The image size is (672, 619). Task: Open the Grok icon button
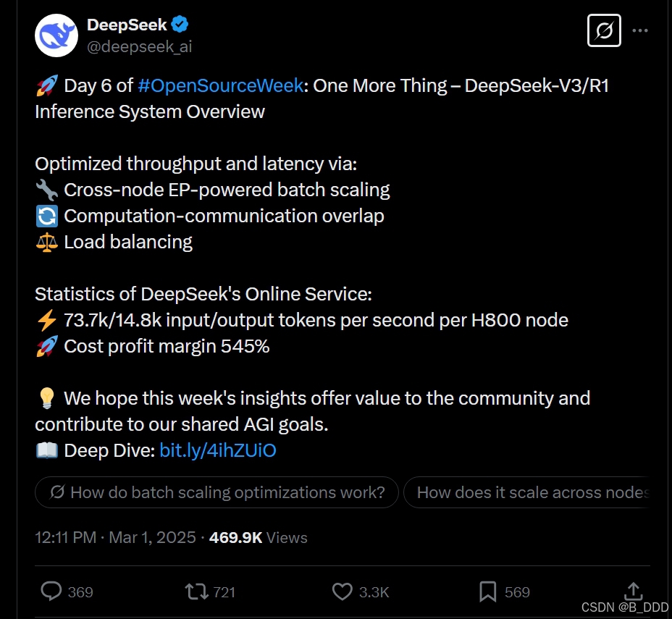pos(604,30)
